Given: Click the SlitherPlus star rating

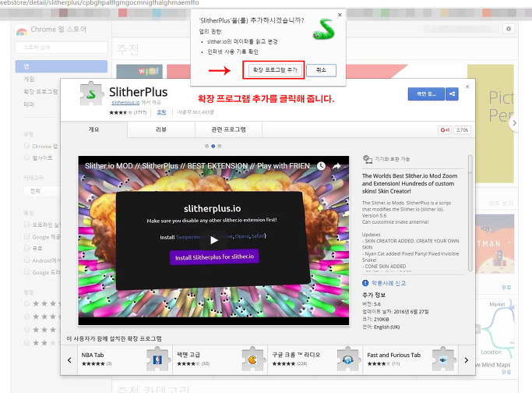Looking at the screenshot, I should (x=121, y=112).
